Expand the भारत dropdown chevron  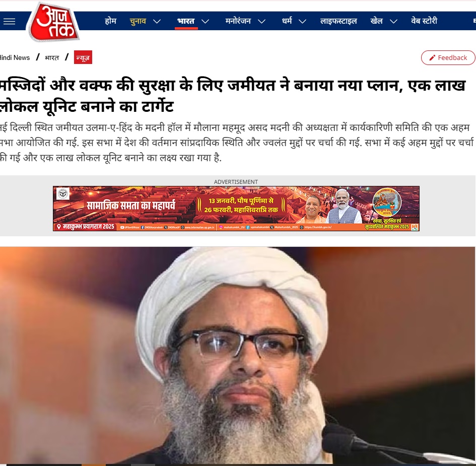tap(205, 21)
